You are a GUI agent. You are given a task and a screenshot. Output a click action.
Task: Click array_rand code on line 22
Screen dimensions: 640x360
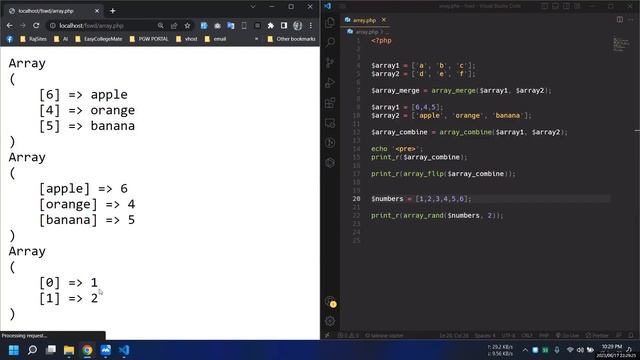tap(423, 216)
